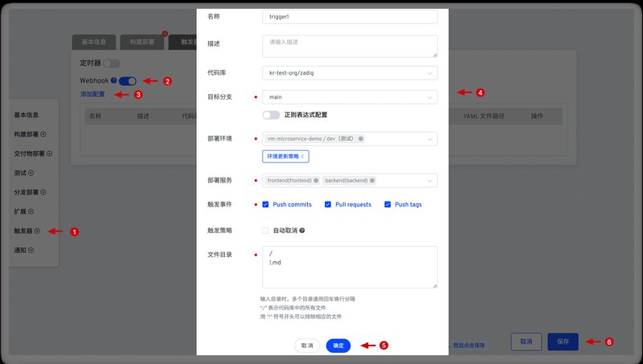The width and height of the screenshot is (643, 364).
Task: Click the 确定 confirm button
Action: point(338,346)
